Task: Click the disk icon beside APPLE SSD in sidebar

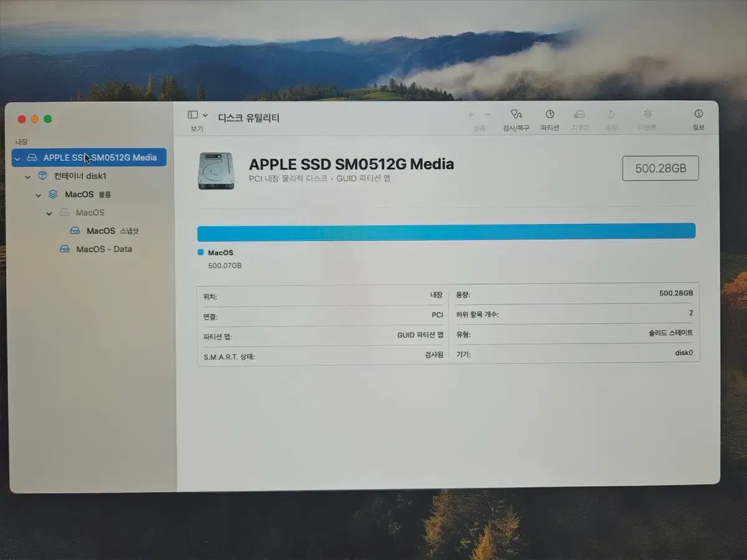Action: [32, 158]
